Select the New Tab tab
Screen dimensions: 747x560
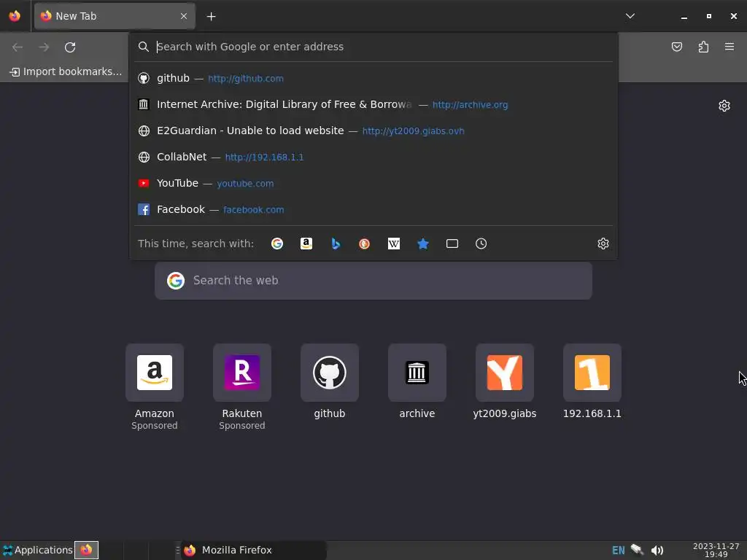(x=115, y=16)
